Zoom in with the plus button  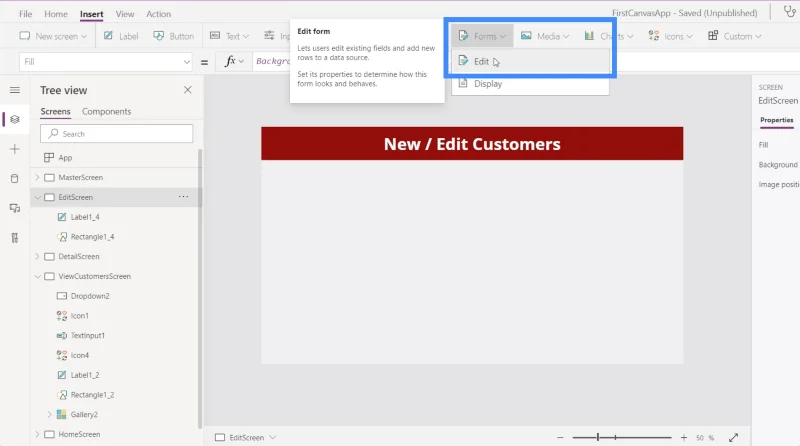pos(684,437)
